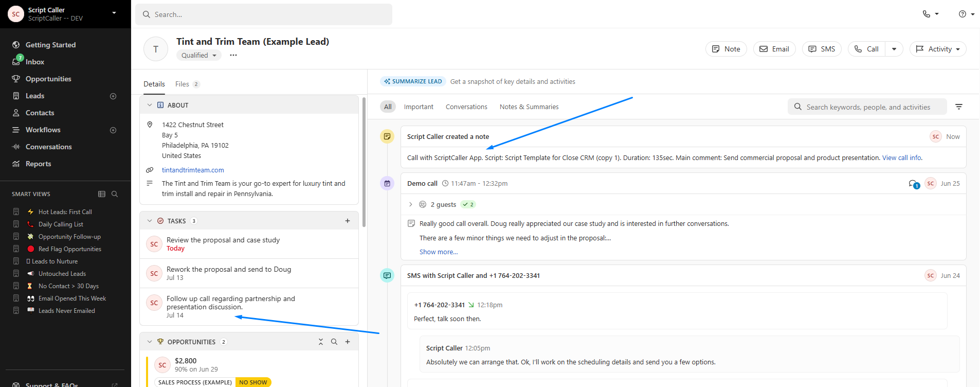Image resolution: width=980 pixels, height=387 pixels.
Task: Click the Opportunities trophy icon in sidebar
Action: coord(16,79)
